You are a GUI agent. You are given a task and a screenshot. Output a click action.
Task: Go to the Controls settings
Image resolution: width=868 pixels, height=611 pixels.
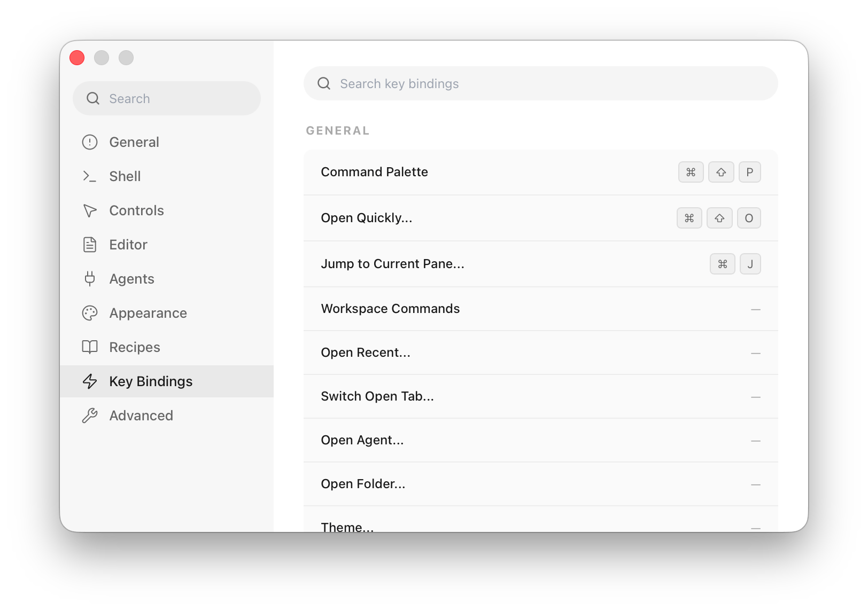click(x=167, y=210)
